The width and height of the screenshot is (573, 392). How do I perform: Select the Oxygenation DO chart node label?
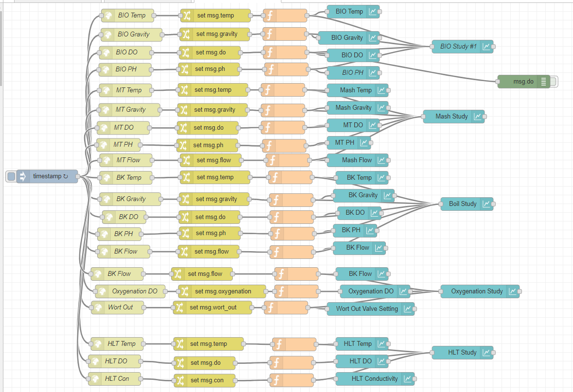click(371, 291)
